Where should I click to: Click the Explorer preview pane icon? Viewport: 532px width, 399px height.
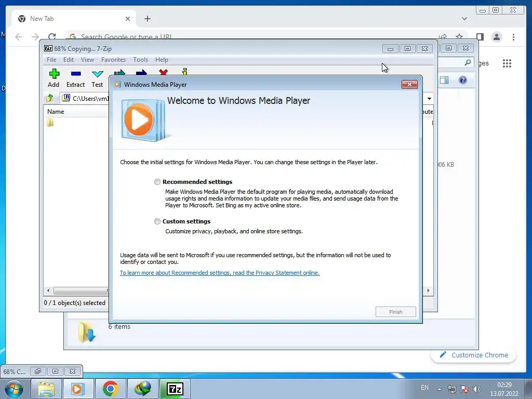click(x=444, y=80)
